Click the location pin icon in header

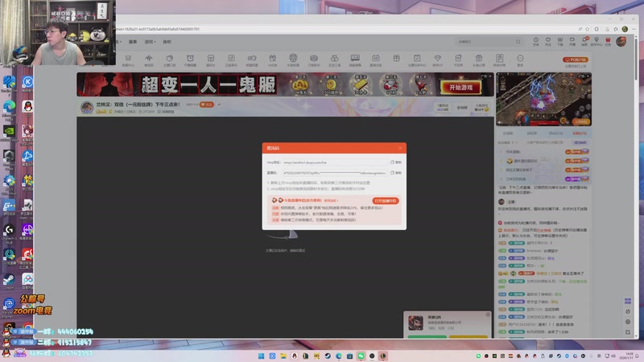[597, 41]
